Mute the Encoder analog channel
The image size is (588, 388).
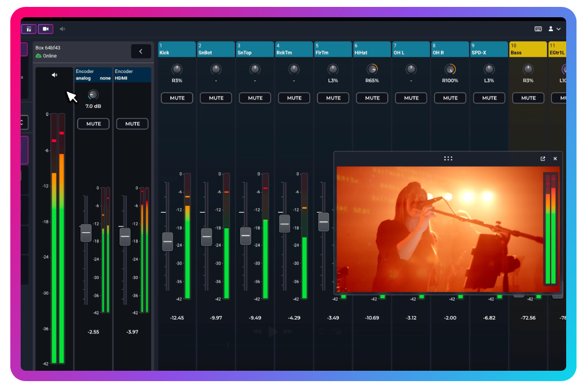[x=93, y=124]
